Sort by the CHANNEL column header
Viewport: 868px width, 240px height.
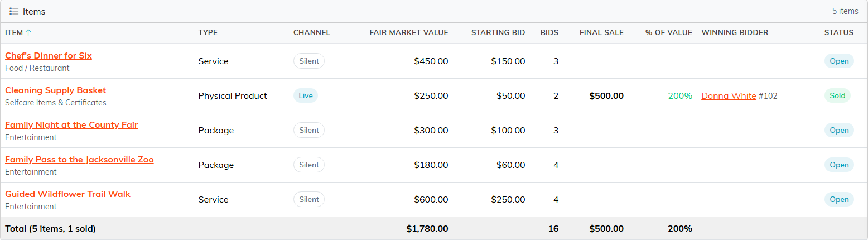point(312,32)
